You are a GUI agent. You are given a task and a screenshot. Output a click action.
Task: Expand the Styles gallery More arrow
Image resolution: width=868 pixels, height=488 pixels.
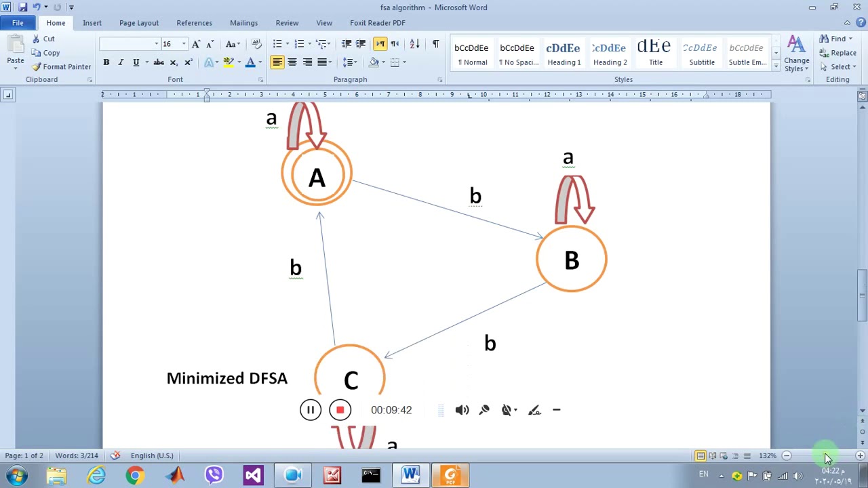pos(775,66)
